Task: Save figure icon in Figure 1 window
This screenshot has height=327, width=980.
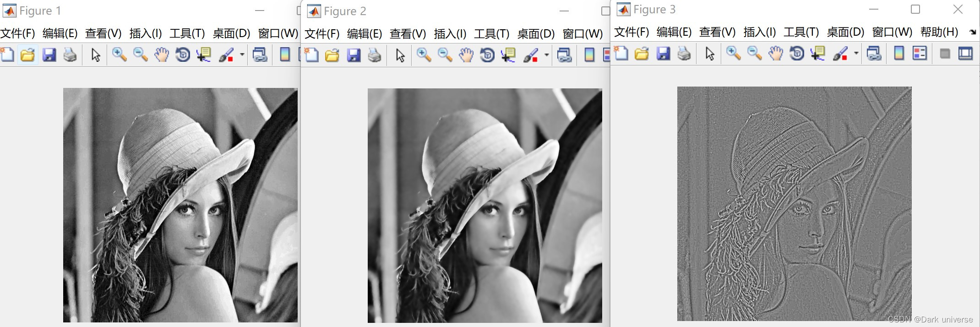Action: click(49, 54)
